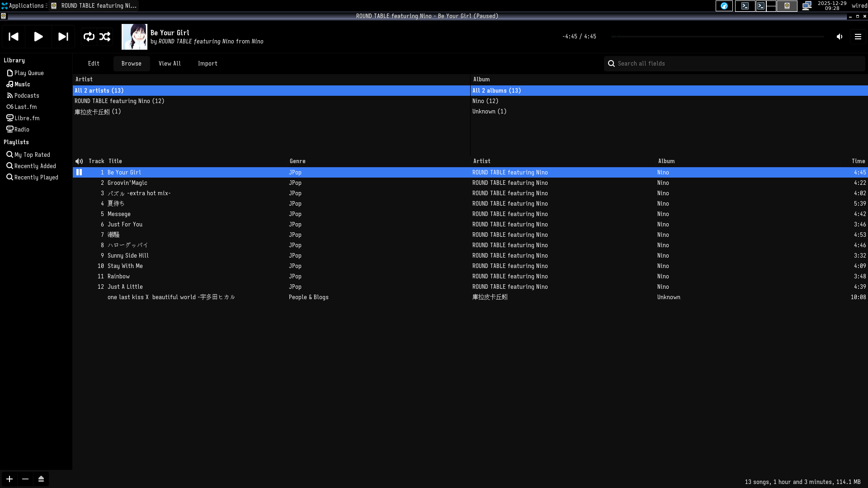Add new playlist with plus icon
This screenshot has width=868, height=488.
coord(9,479)
